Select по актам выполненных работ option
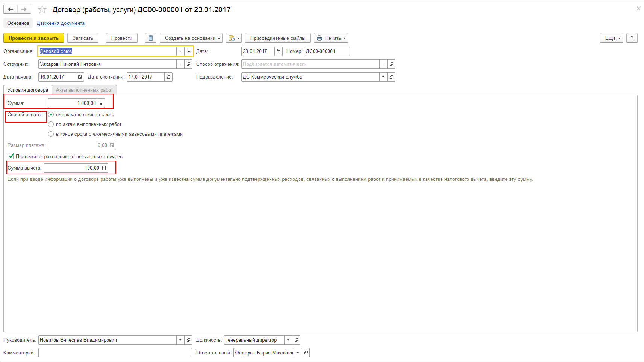Viewport: 644px width, 362px height. click(51, 124)
